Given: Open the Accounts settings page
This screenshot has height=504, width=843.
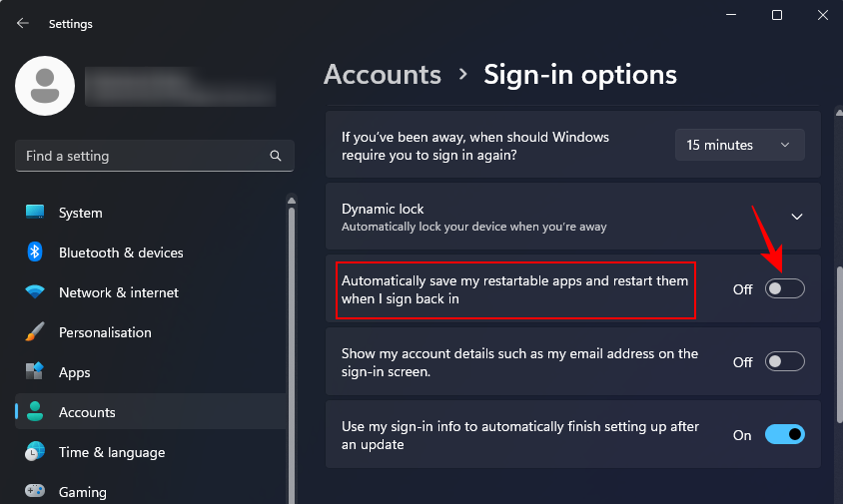Looking at the screenshot, I should pyautogui.click(x=87, y=412).
